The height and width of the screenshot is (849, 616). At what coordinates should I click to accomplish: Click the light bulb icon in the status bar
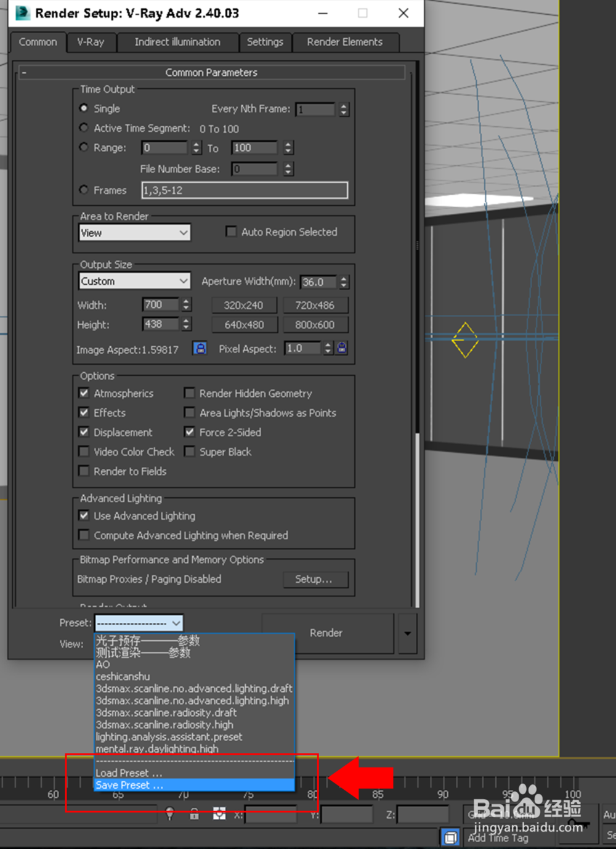[x=170, y=814]
